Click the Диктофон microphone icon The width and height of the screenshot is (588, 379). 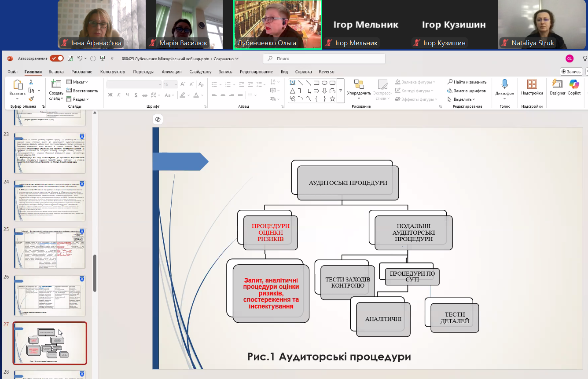coord(504,84)
